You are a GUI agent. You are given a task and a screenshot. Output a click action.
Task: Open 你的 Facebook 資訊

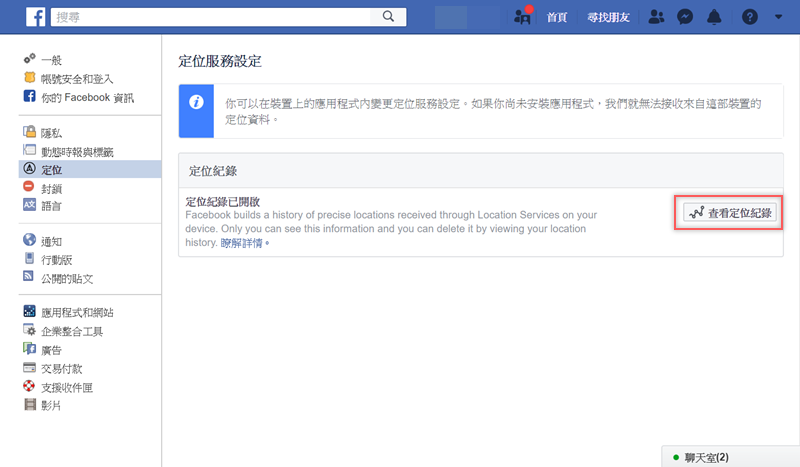click(x=87, y=97)
